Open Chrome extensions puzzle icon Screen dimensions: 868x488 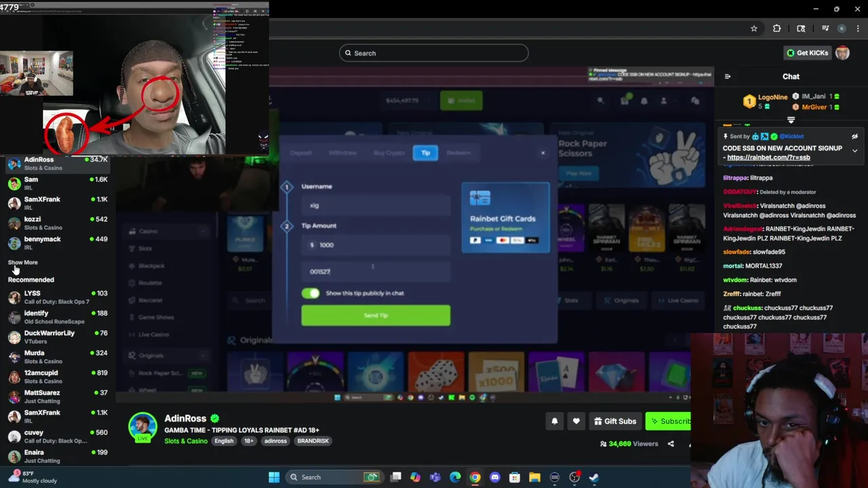coord(777,28)
